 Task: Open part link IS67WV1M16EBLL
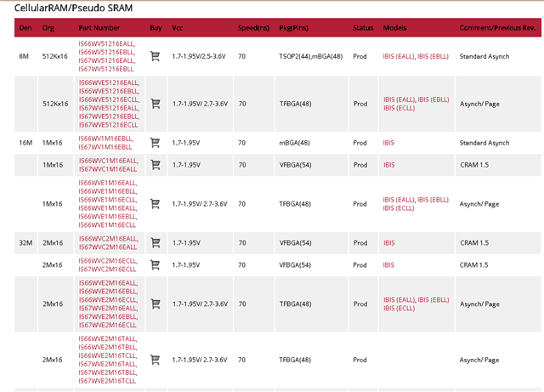[x=105, y=147]
